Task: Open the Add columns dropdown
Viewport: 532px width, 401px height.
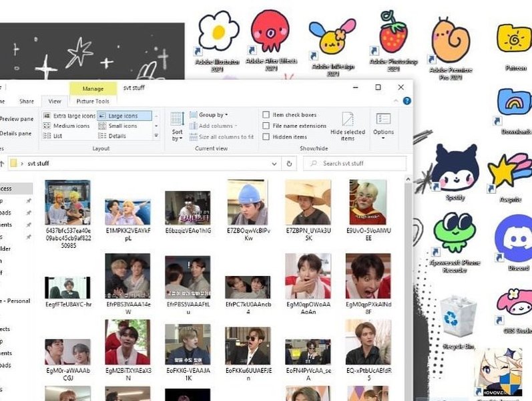Action: [x=213, y=126]
